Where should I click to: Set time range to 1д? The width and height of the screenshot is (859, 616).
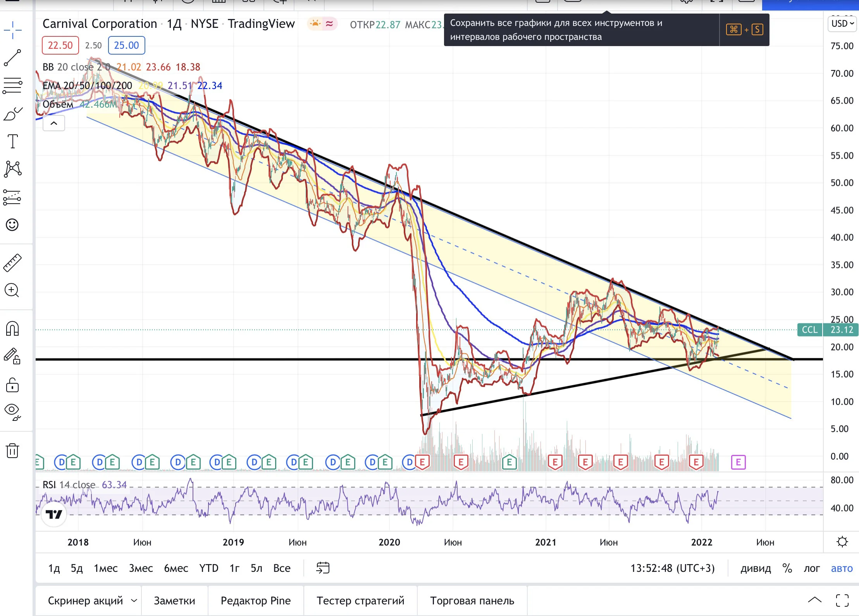(x=54, y=568)
